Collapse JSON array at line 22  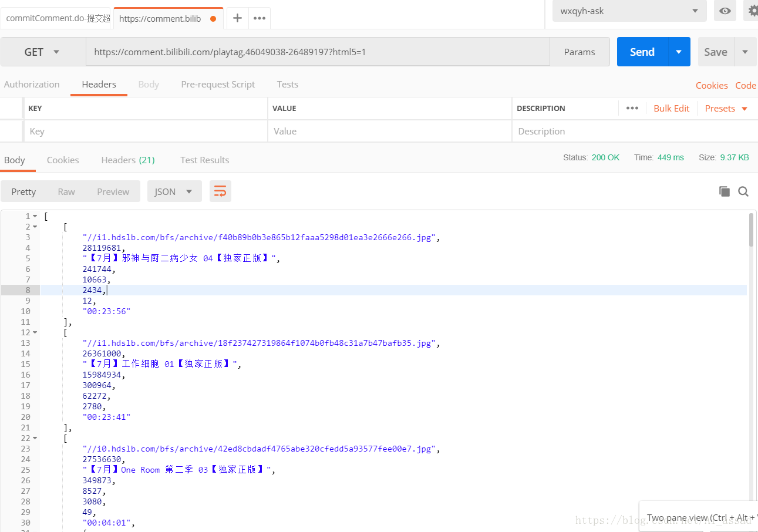click(x=35, y=438)
